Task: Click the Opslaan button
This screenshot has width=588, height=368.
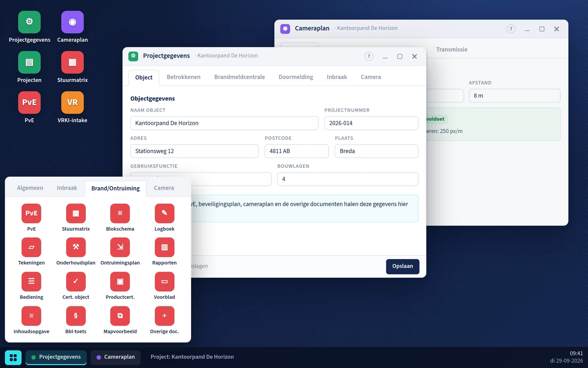Action: point(402,266)
